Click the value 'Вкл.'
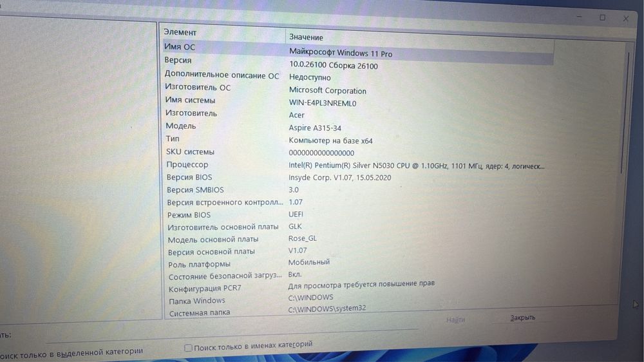 point(295,274)
